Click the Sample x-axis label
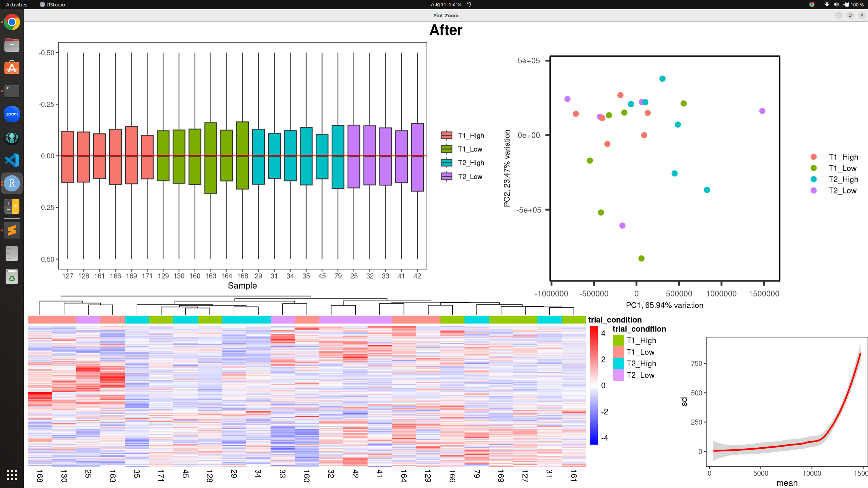Screen dimensions: 868x488 tap(242, 285)
